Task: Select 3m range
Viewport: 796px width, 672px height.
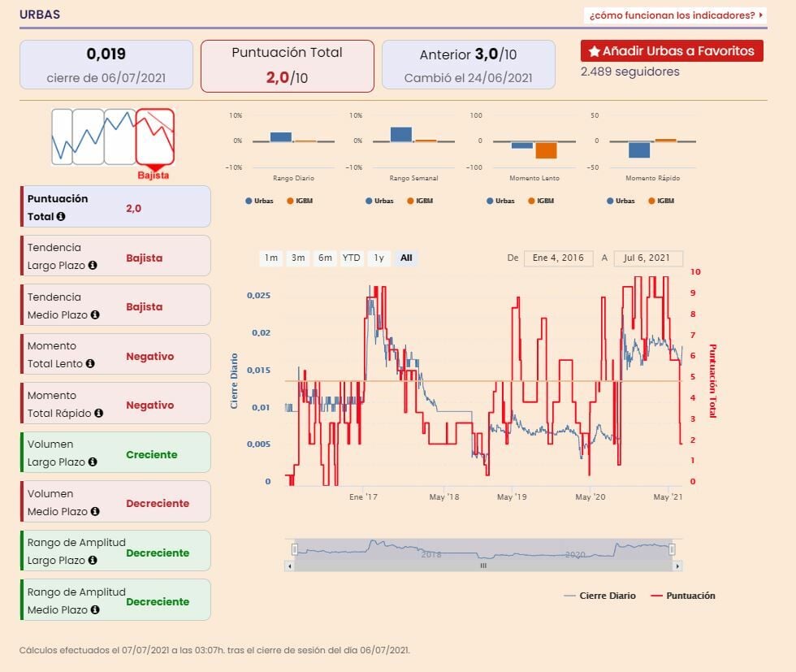Action: 298,258
